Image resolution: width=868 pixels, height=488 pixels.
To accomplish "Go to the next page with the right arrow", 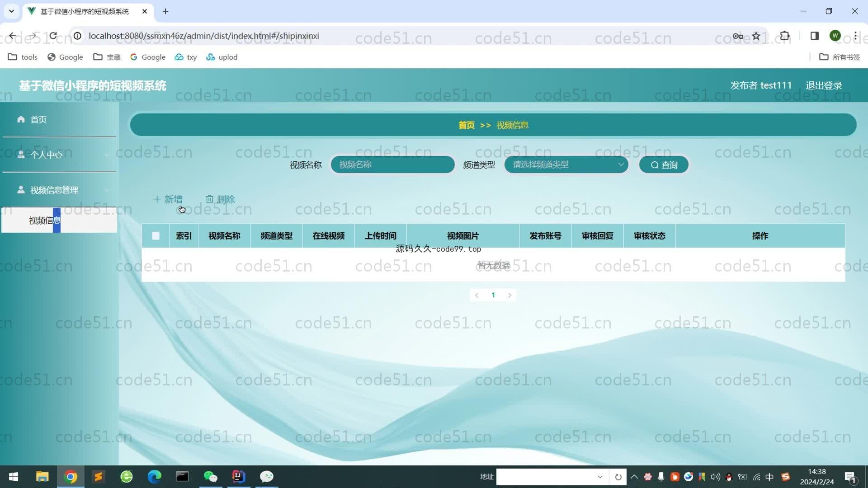I will tap(509, 295).
